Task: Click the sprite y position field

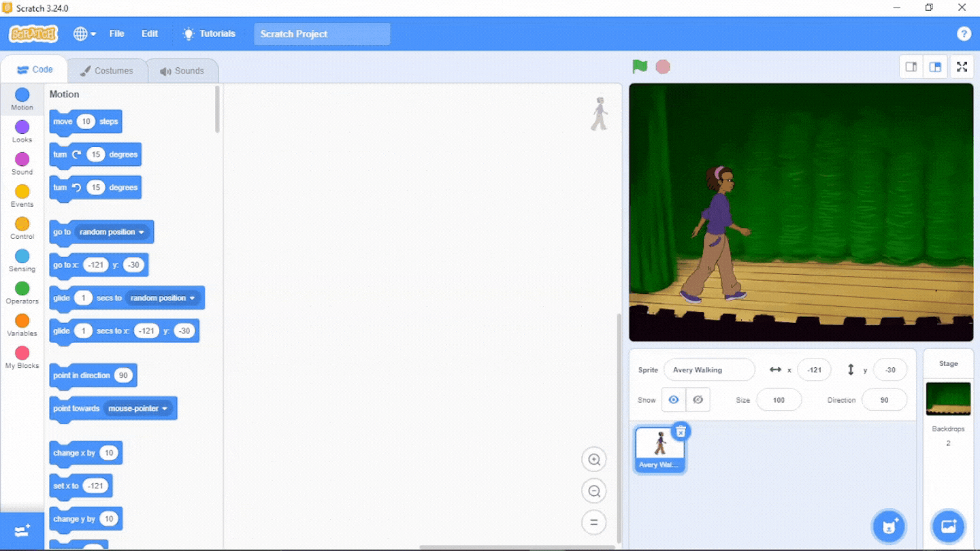Action: [890, 370]
